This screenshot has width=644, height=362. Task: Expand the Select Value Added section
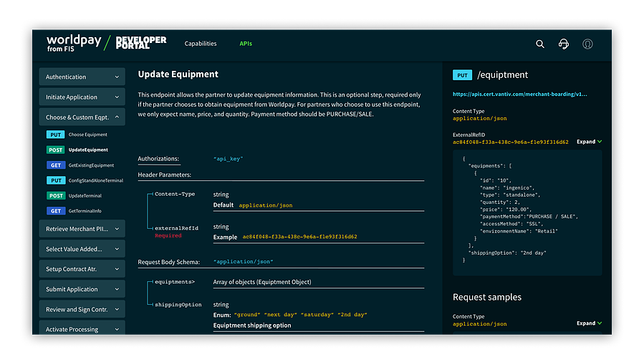82,249
